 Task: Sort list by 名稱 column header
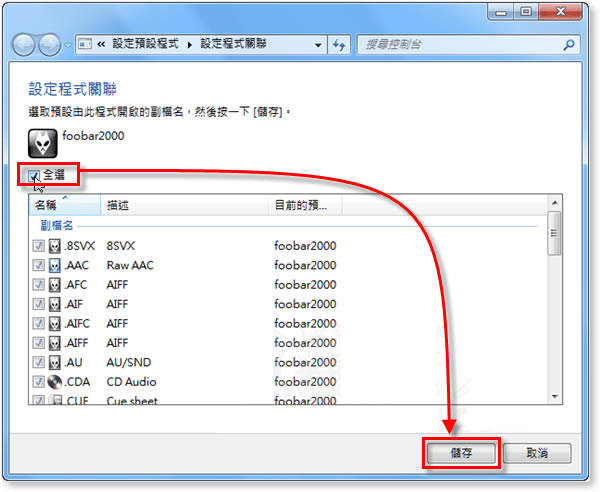tap(64, 205)
